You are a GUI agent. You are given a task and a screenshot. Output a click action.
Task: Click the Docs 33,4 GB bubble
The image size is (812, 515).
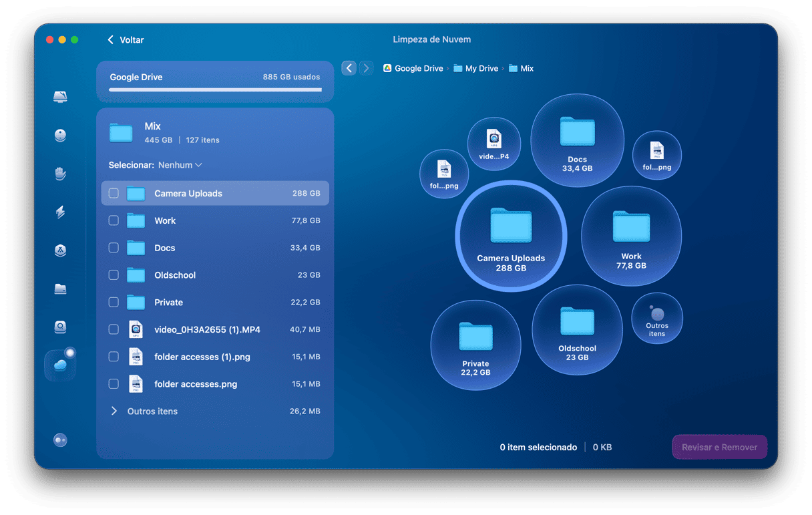click(577, 140)
